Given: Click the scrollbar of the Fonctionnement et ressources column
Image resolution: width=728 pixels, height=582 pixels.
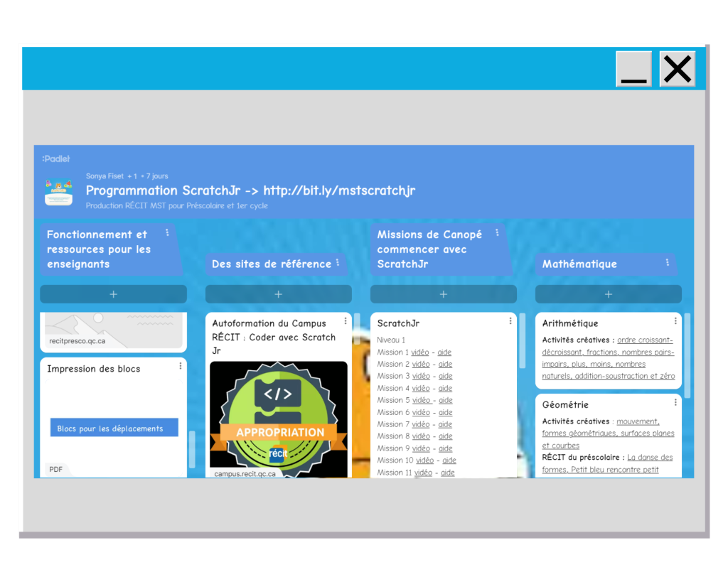Looking at the screenshot, I should [192, 449].
